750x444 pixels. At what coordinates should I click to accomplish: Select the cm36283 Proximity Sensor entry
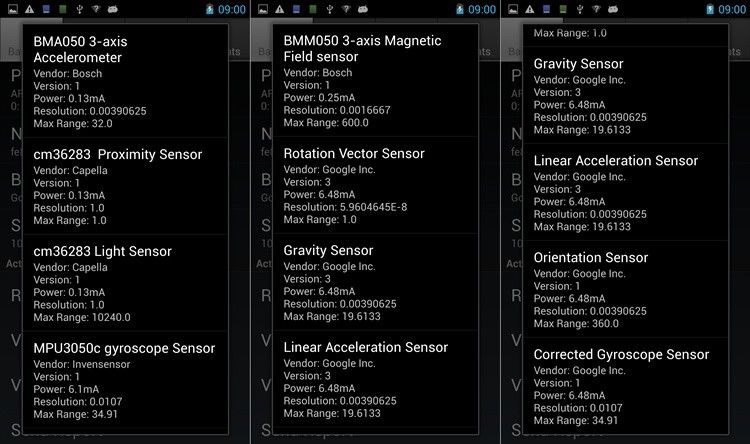tap(125, 186)
